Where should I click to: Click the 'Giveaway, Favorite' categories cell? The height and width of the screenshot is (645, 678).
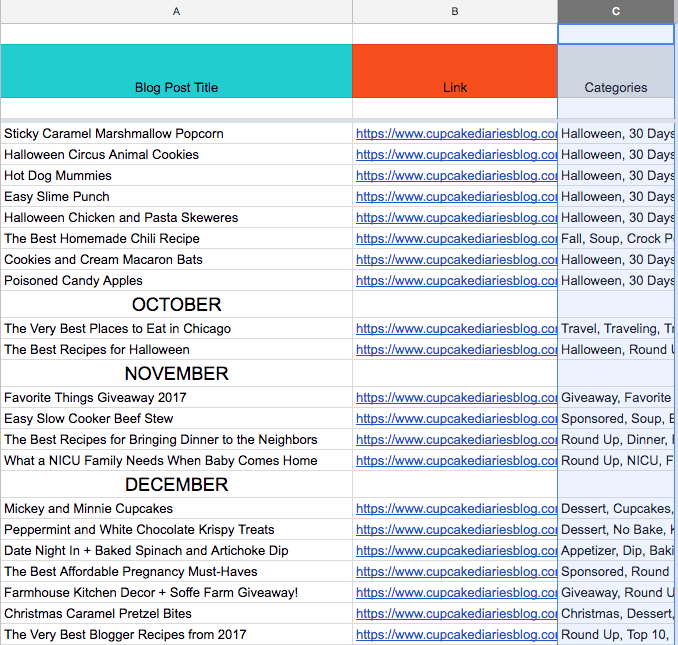click(616, 397)
